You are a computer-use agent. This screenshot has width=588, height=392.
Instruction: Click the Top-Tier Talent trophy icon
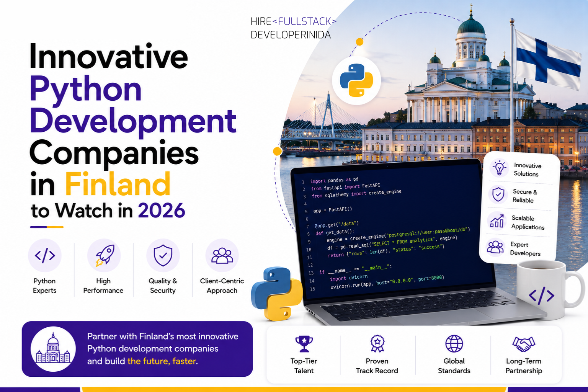click(304, 344)
